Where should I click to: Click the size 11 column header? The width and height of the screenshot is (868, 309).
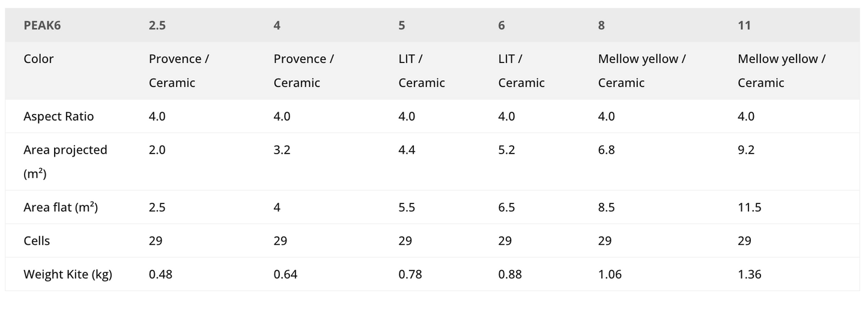744,25
